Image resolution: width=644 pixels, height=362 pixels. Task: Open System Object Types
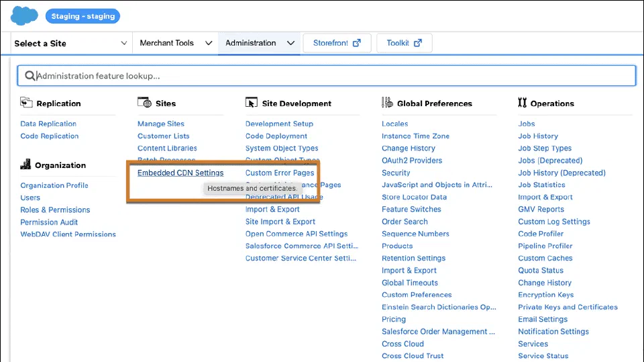(282, 148)
